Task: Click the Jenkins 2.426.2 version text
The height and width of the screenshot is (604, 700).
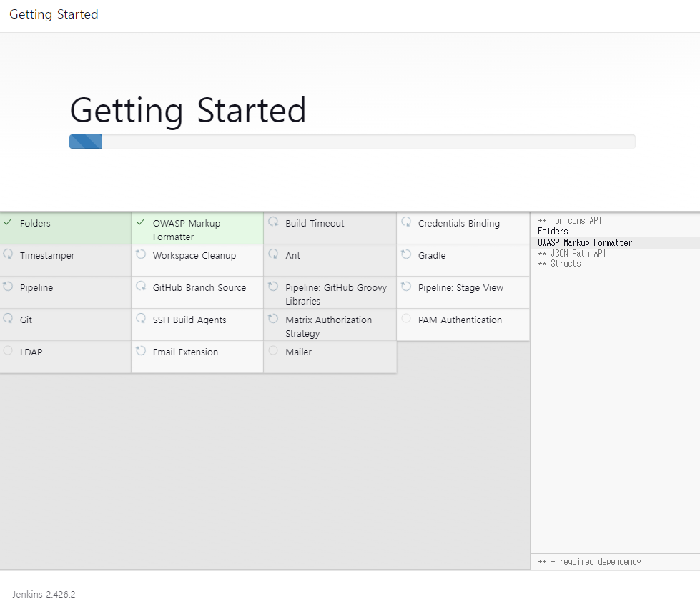Action: click(x=44, y=594)
